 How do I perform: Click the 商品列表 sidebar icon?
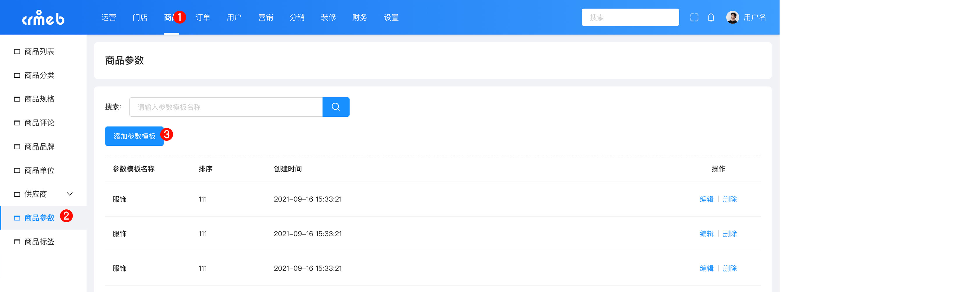(17, 52)
